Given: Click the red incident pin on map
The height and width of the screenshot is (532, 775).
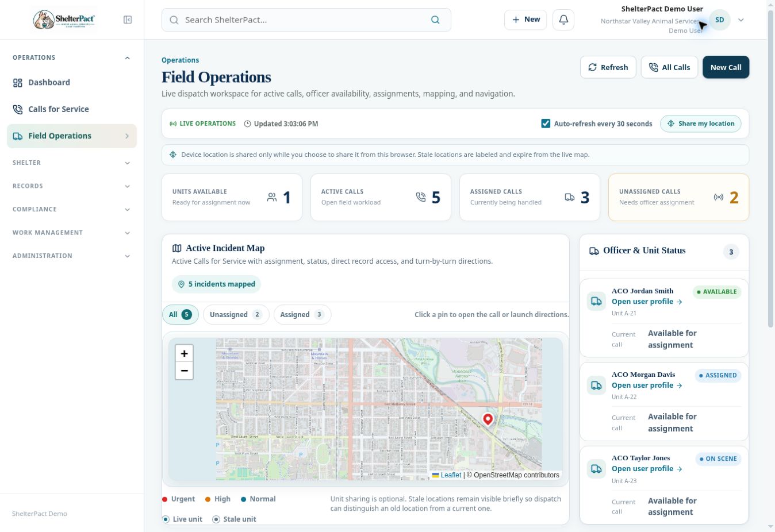Looking at the screenshot, I should coord(488,419).
